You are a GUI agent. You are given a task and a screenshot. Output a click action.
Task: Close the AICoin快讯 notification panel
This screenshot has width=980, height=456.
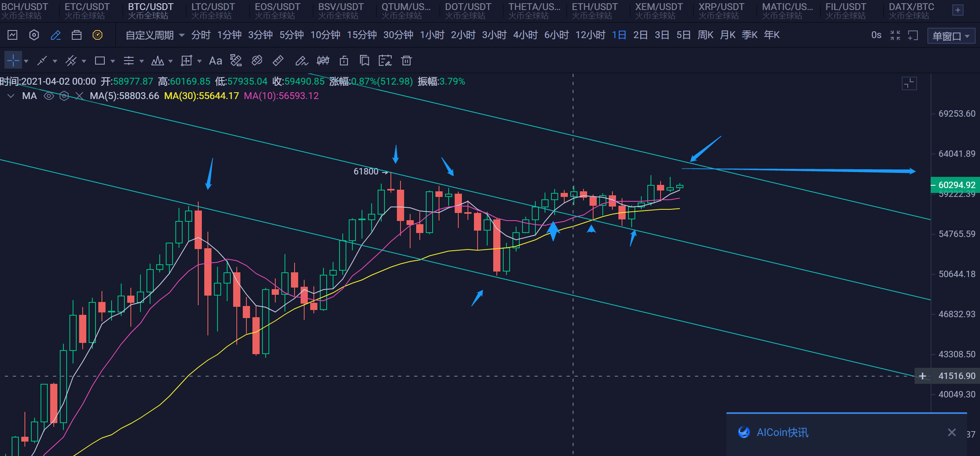pyautogui.click(x=952, y=432)
